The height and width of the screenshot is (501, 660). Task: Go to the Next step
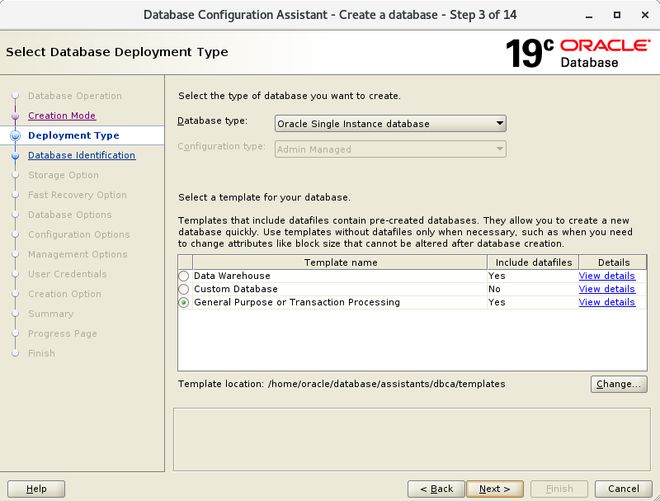pyautogui.click(x=495, y=489)
